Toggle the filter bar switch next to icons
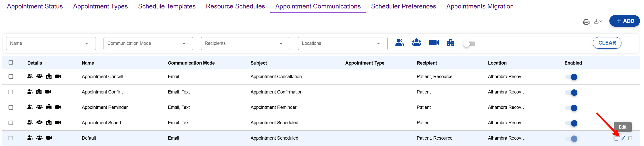 click(469, 44)
